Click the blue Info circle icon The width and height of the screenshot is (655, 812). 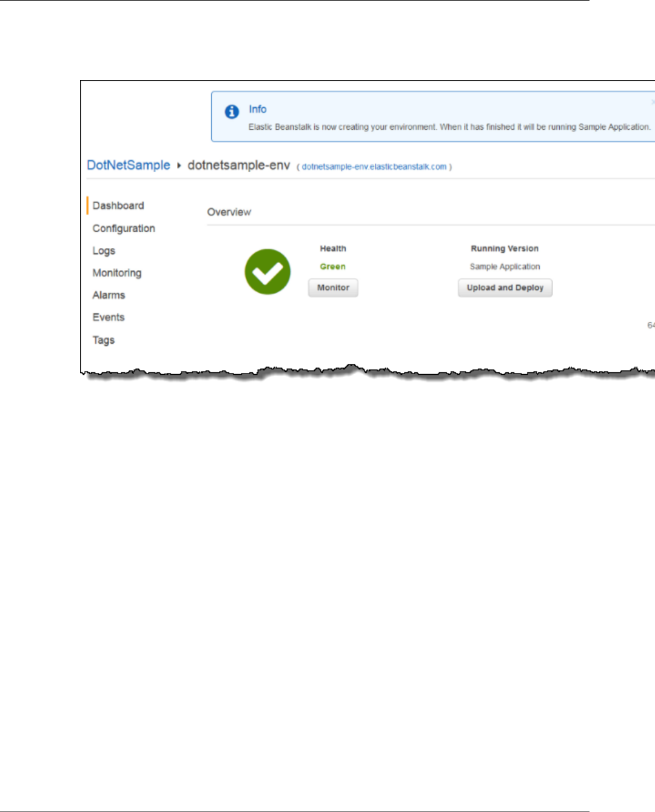(x=232, y=112)
